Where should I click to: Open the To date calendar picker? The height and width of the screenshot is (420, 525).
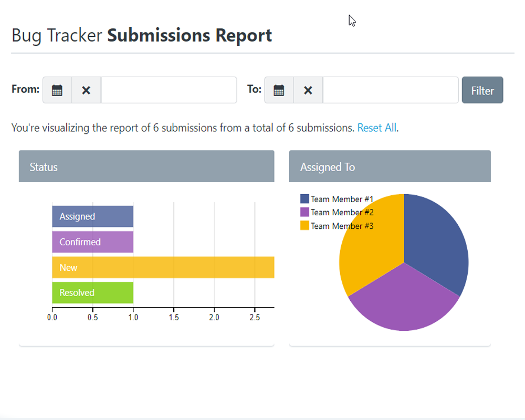(279, 90)
